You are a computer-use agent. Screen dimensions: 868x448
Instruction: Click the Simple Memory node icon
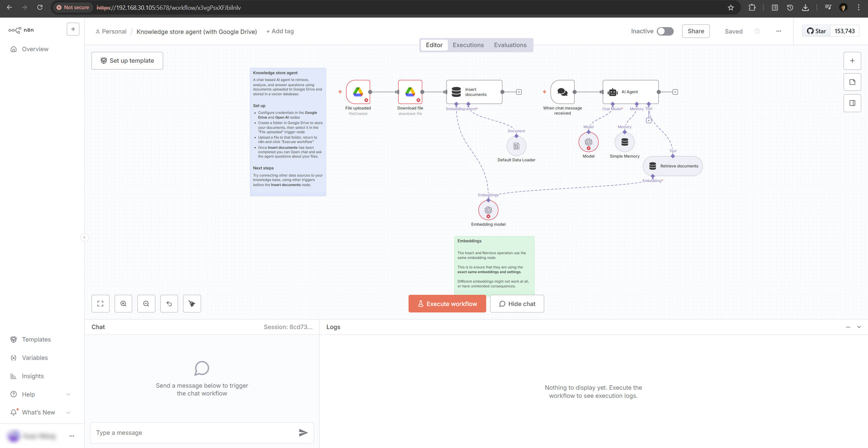coord(625,142)
